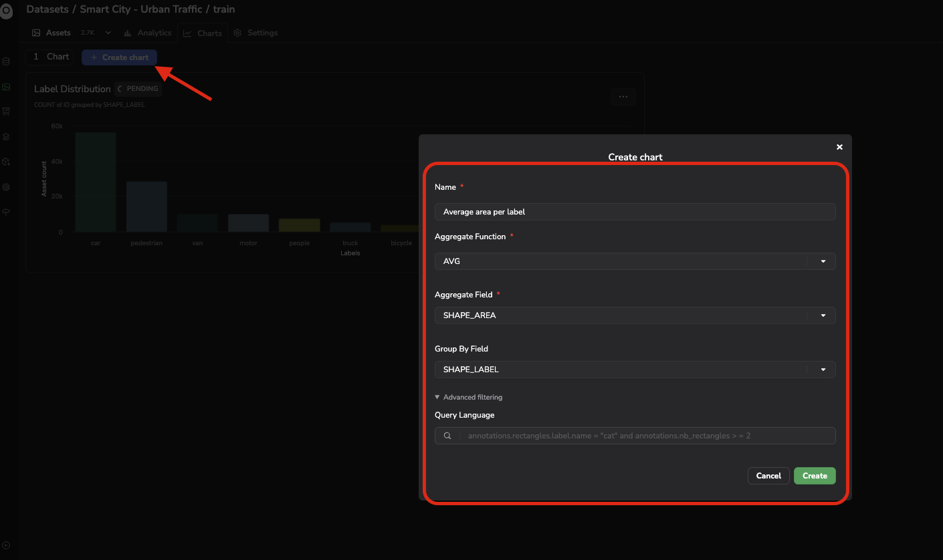Switch to the Settings tab
943x560 pixels.
(x=255, y=33)
